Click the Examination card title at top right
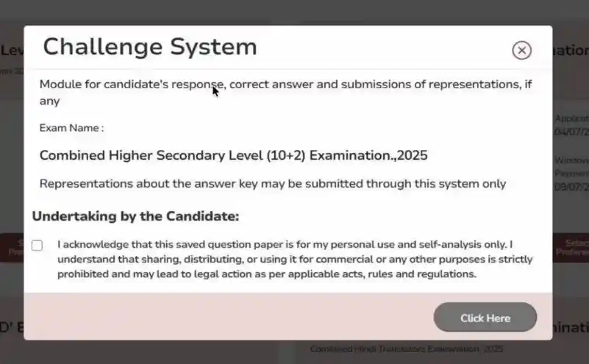 coord(571,50)
